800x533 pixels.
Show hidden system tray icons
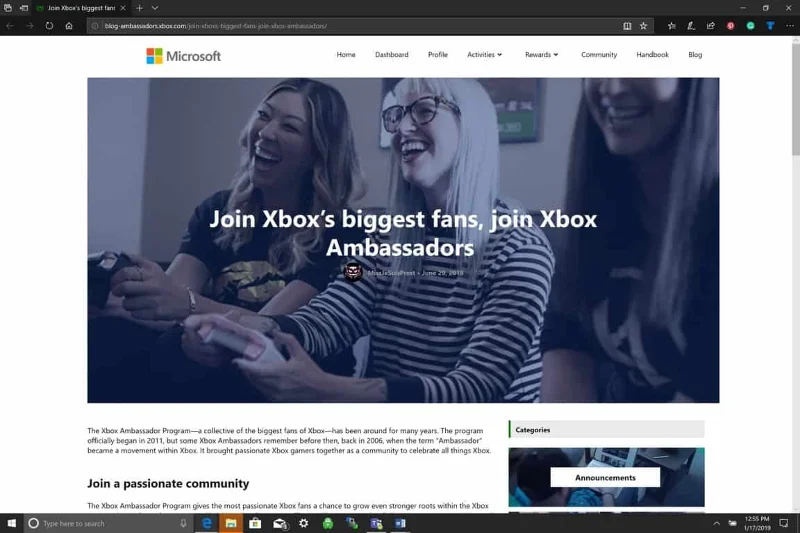pyautogui.click(x=716, y=523)
